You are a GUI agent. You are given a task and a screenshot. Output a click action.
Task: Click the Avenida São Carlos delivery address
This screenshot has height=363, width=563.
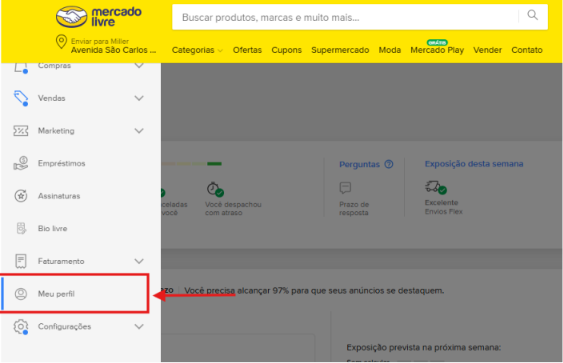(x=113, y=50)
